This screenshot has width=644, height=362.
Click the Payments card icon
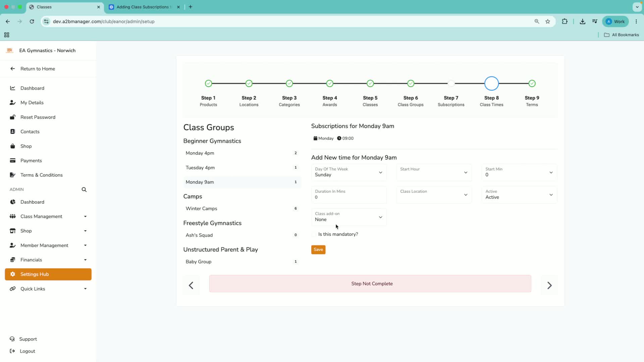(13, 161)
